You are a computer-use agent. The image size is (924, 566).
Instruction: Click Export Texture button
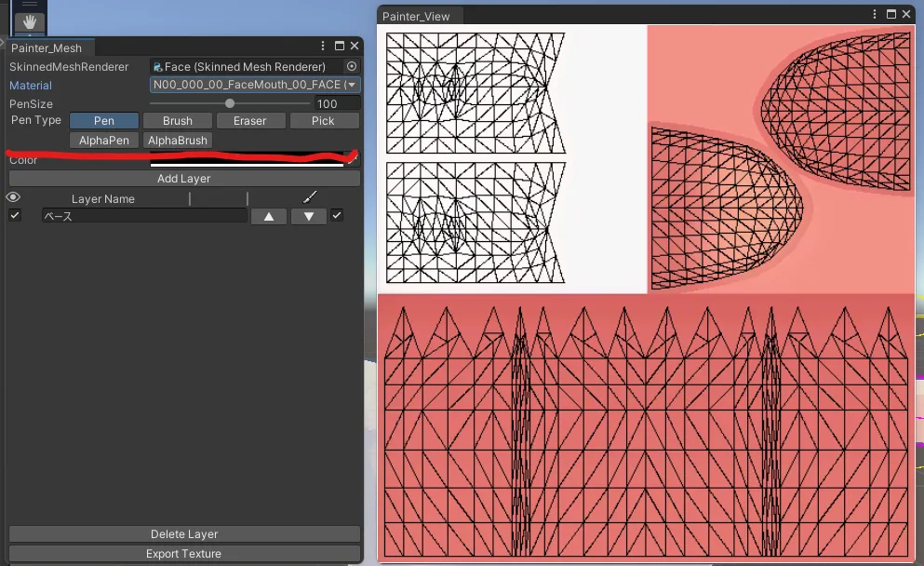[184, 554]
